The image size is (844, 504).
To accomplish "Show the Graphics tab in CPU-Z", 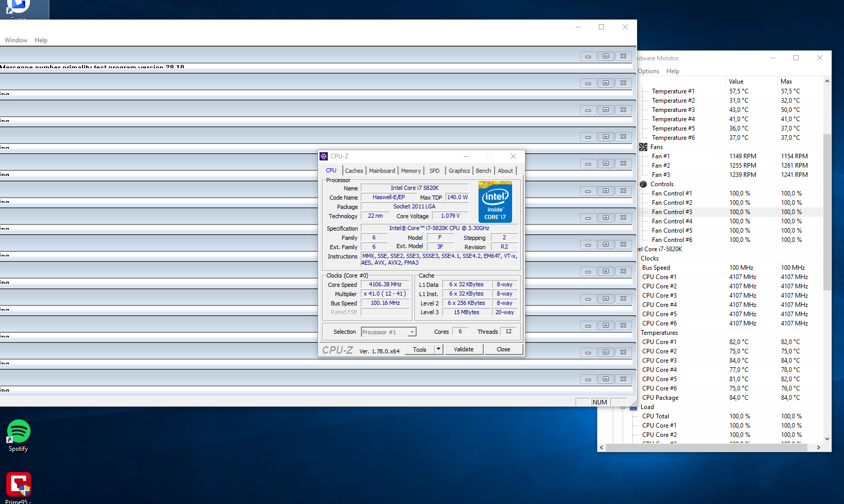I will click(459, 171).
